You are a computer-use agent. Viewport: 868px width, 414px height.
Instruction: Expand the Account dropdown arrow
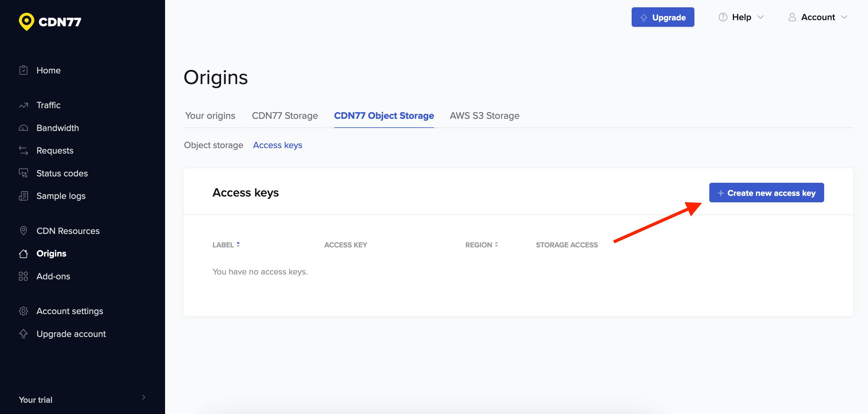[844, 17]
